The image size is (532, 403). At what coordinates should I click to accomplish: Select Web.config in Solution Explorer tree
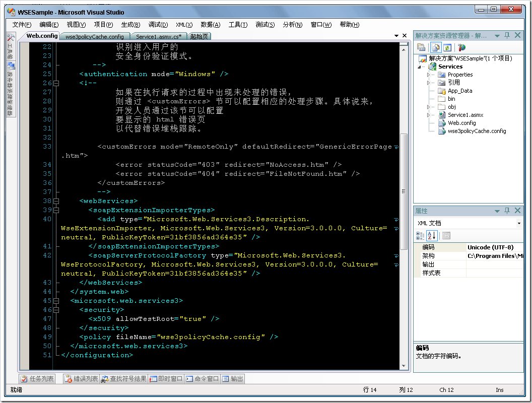[462, 123]
